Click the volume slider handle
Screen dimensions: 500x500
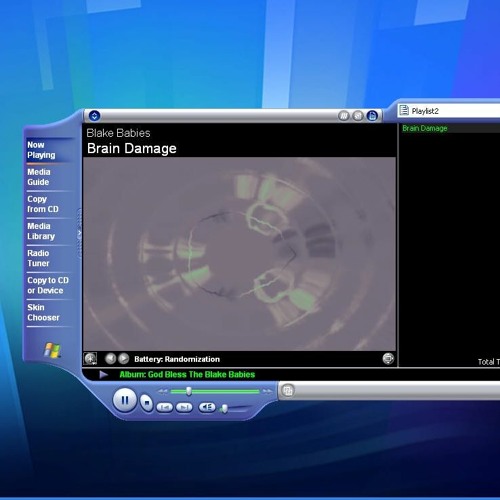tap(225, 408)
